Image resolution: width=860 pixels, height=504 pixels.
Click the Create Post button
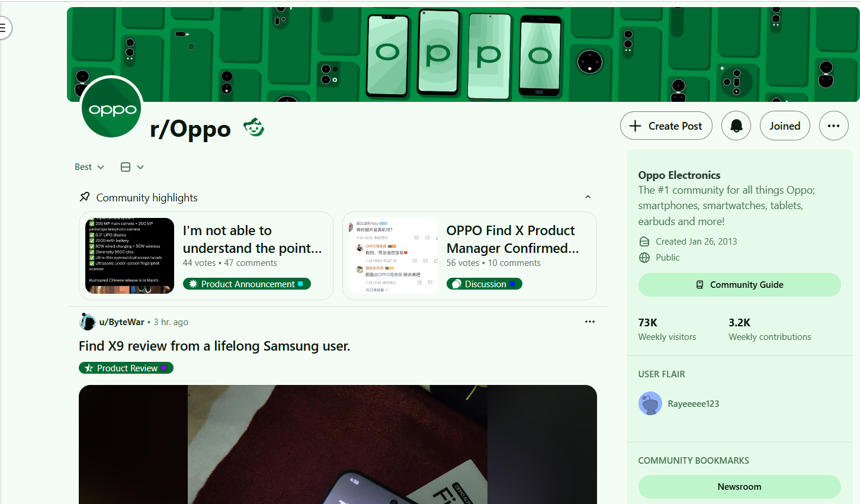(666, 126)
